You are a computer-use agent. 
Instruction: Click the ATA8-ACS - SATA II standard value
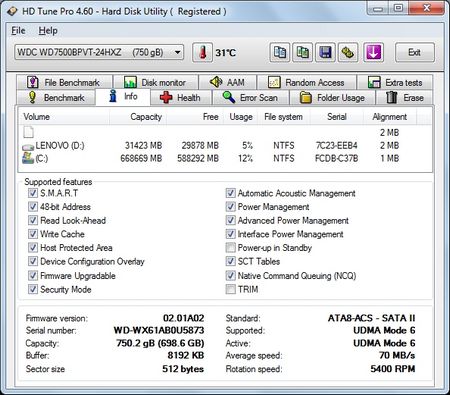372,318
